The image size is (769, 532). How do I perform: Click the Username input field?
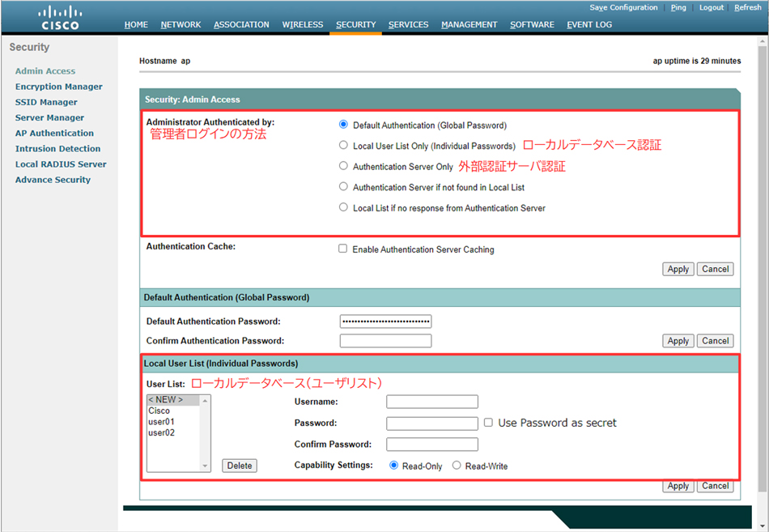pos(432,402)
